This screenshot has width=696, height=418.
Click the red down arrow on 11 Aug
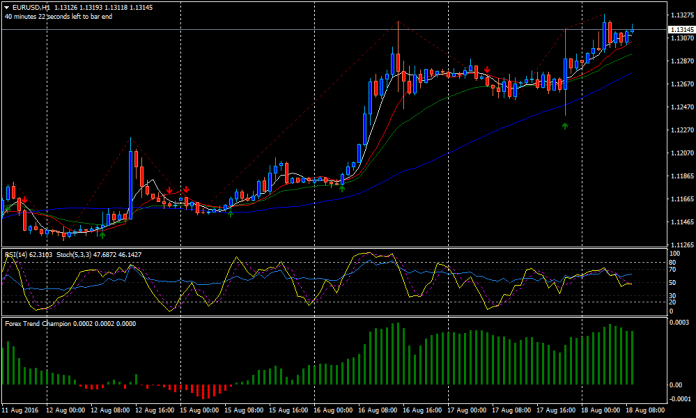tap(26, 199)
